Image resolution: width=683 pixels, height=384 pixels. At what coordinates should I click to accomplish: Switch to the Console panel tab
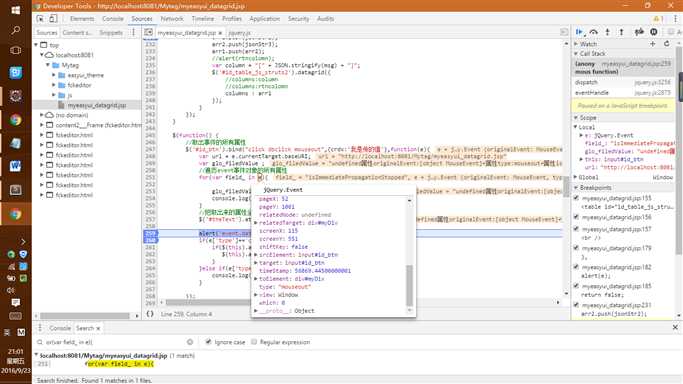(113, 19)
